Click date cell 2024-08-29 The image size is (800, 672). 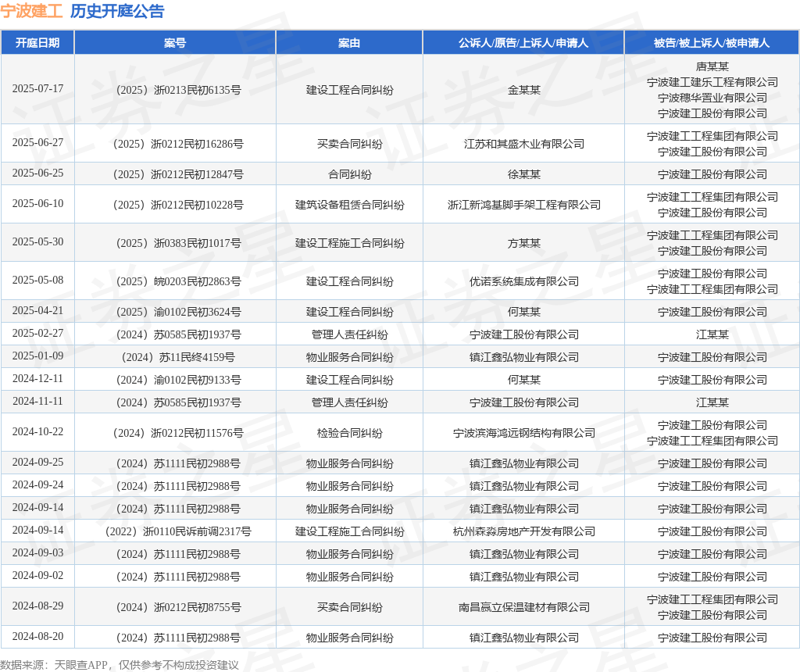(37, 606)
